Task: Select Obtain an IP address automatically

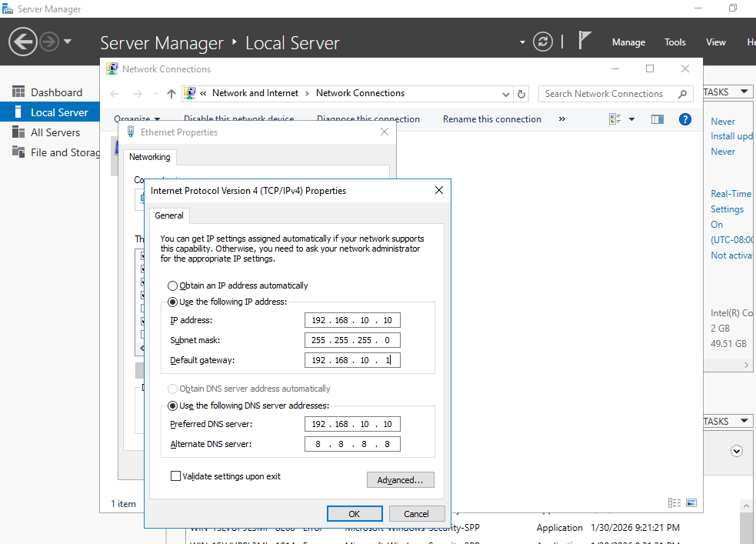Action: [173, 285]
